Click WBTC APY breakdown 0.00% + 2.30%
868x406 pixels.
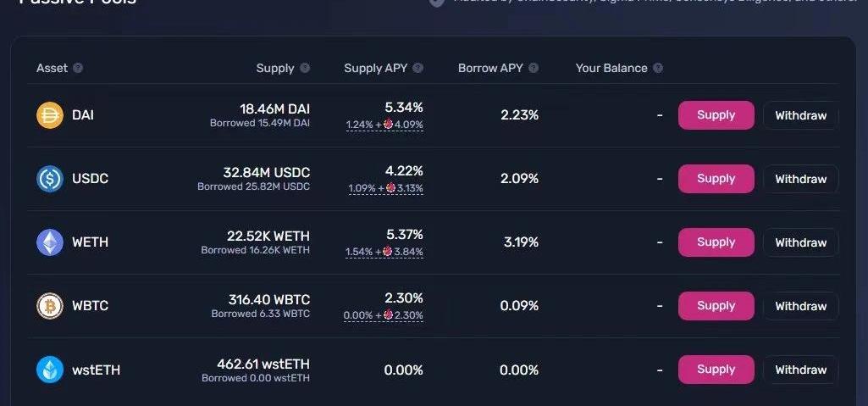tap(383, 315)
